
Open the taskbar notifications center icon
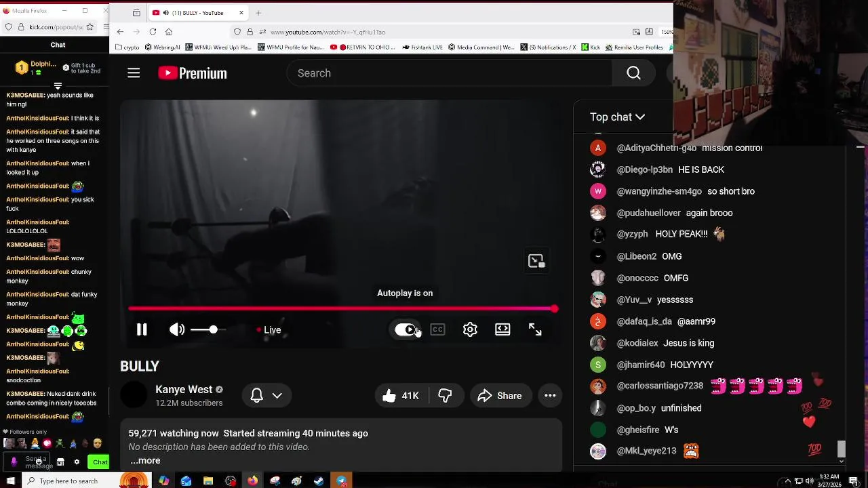(x=854, y=481)
